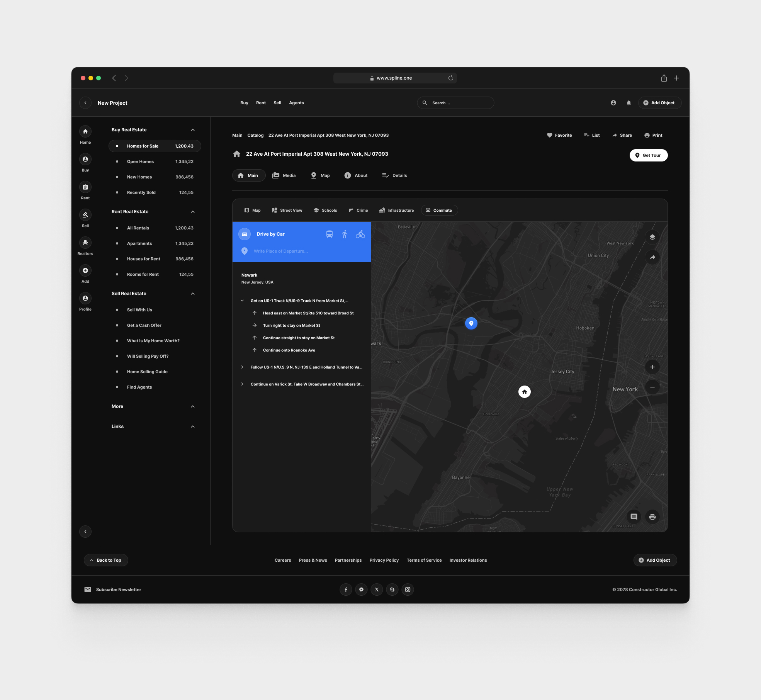Image resolution: width=761 pixels, height=700 pixels.
Task: Click browser share icon
Action: pyautogui.click(x=664, y=78)
